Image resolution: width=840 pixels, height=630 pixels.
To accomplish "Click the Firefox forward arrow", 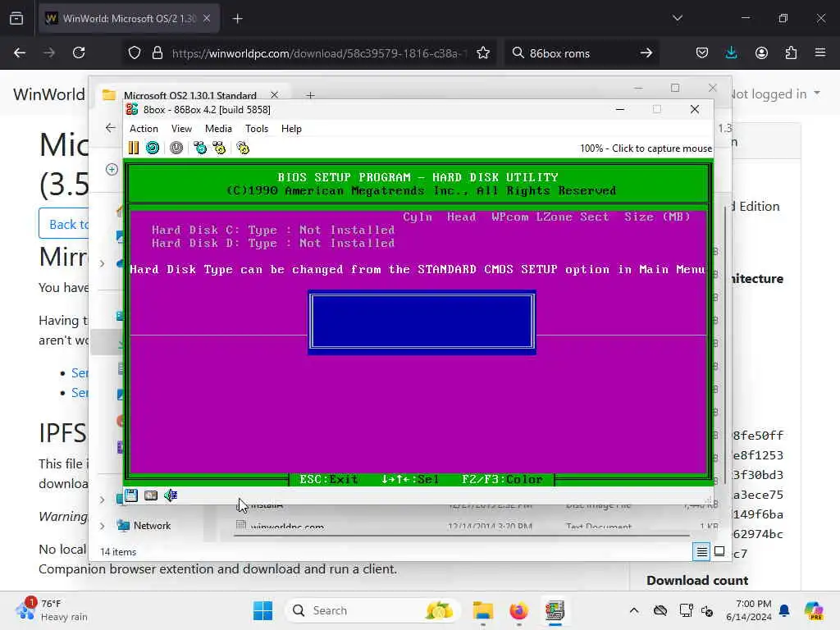I will pyautogui.click(x=49, y=52).
